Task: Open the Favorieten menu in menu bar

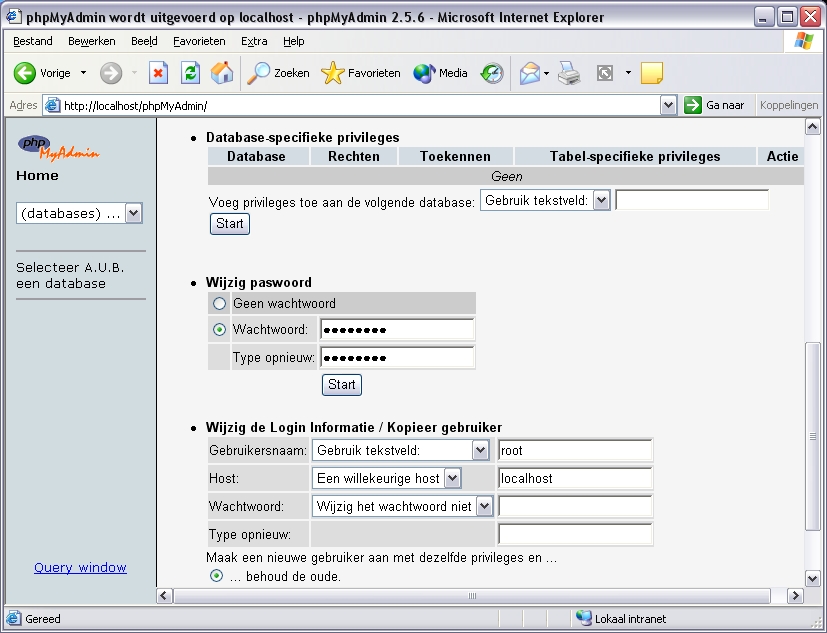Action: 199,41
